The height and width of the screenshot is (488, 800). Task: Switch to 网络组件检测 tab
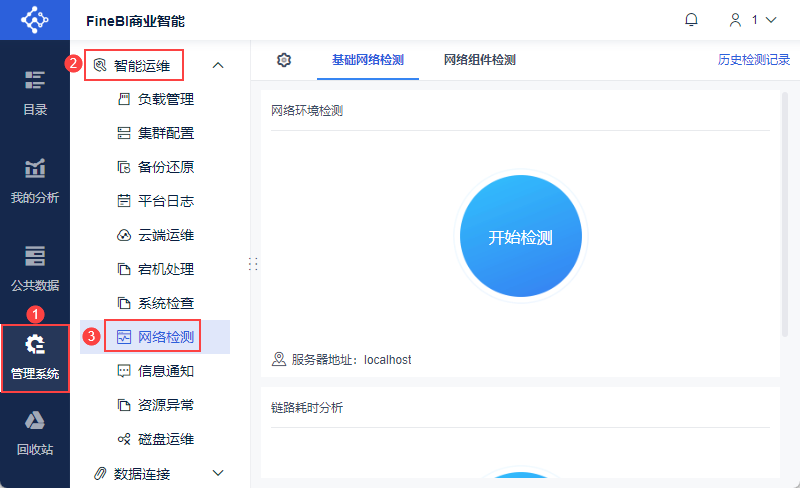point(480,60)
